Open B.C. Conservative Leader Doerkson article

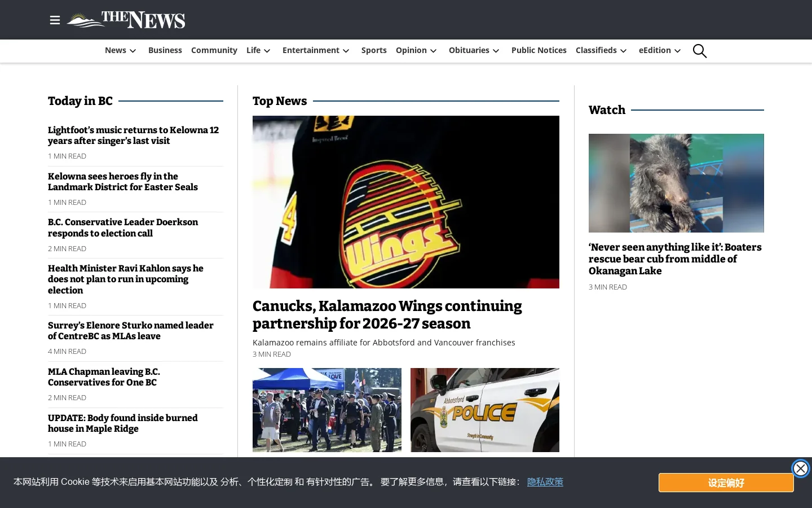pos(123,227)
